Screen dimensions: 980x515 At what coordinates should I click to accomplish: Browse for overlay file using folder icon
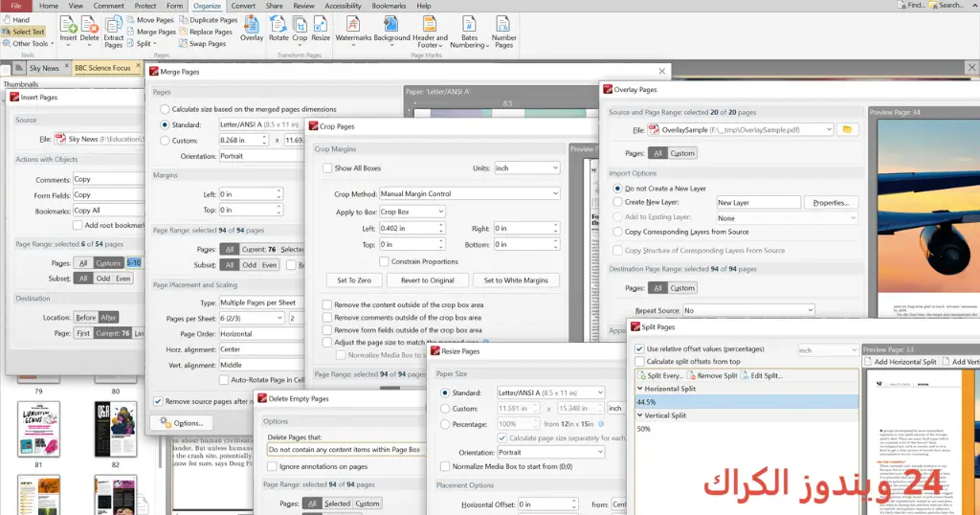click(847, 129)
